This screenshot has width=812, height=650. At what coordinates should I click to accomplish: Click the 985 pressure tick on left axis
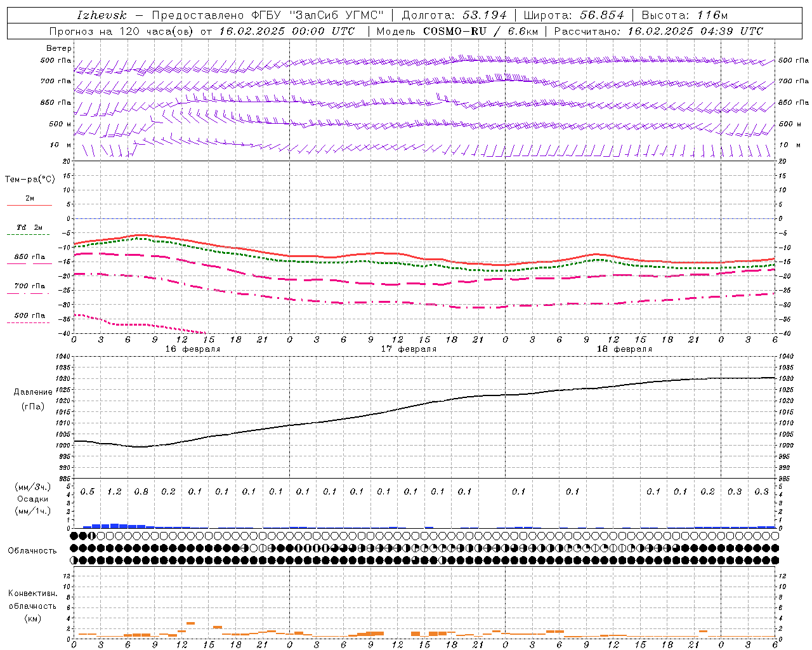pos(65,479)
